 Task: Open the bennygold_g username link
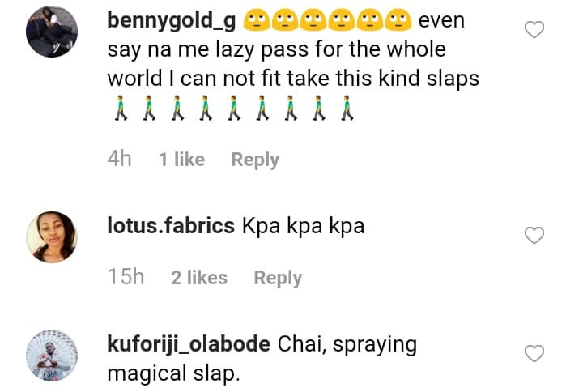[171, 20]
